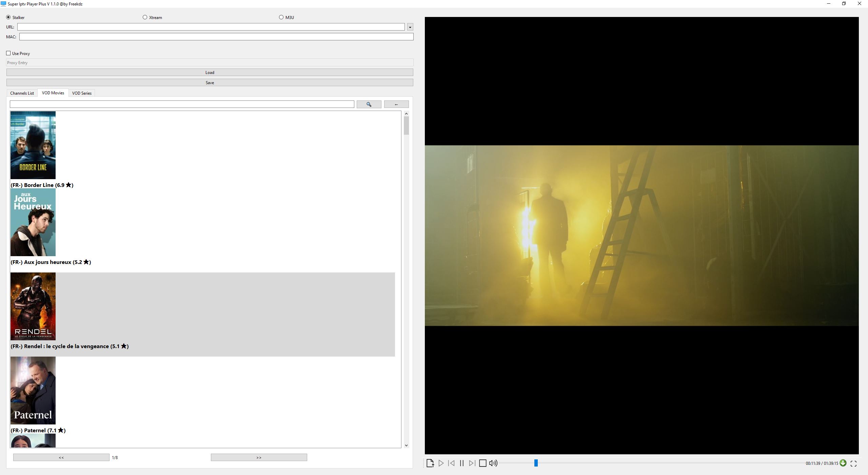This screenshot has height=475, width=868.
Task: Switch to the VOD Movies tab
Action: pyautogui.click(x=53, y=93)
